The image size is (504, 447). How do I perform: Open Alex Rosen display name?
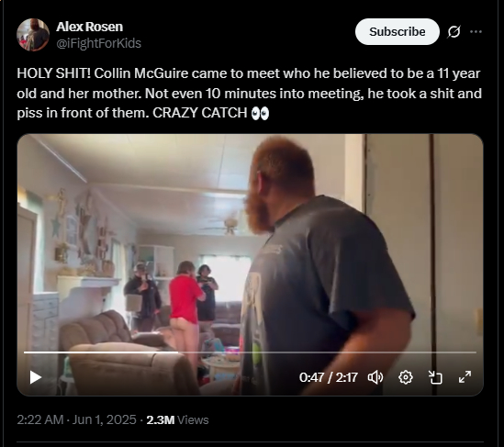[x=89, y=27]
